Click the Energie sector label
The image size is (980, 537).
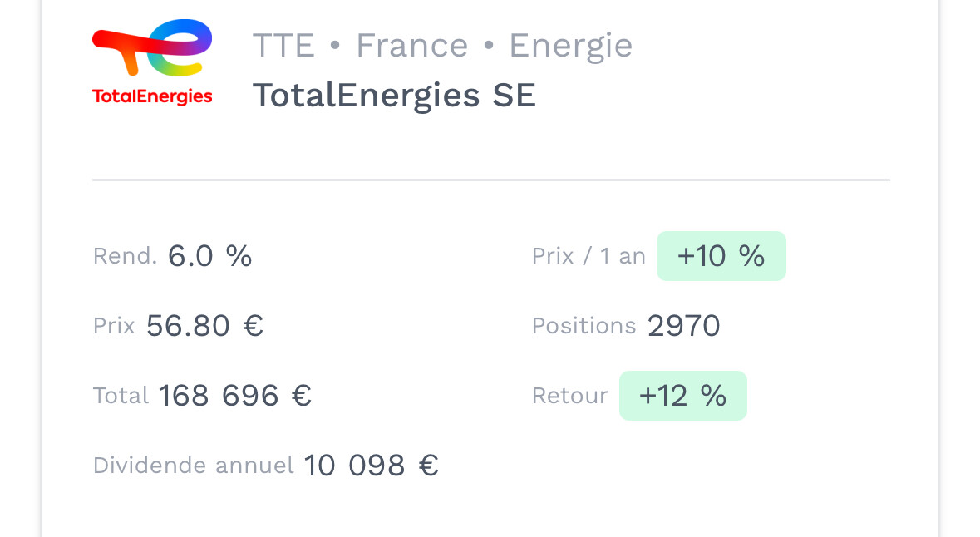pyautogui.click(x=570, y=46)
